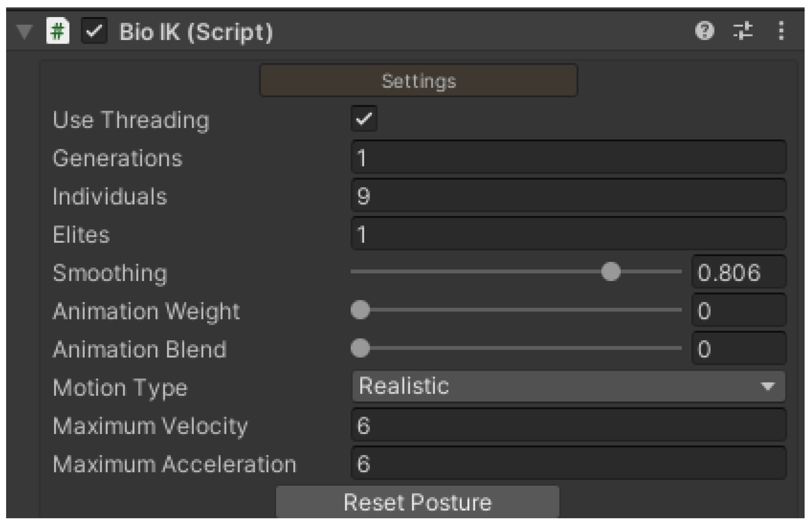Viewport: 812px width, 525px height.
Task: Click the Smoothing value box showing 0.806
Action: [x=739, y=272]
